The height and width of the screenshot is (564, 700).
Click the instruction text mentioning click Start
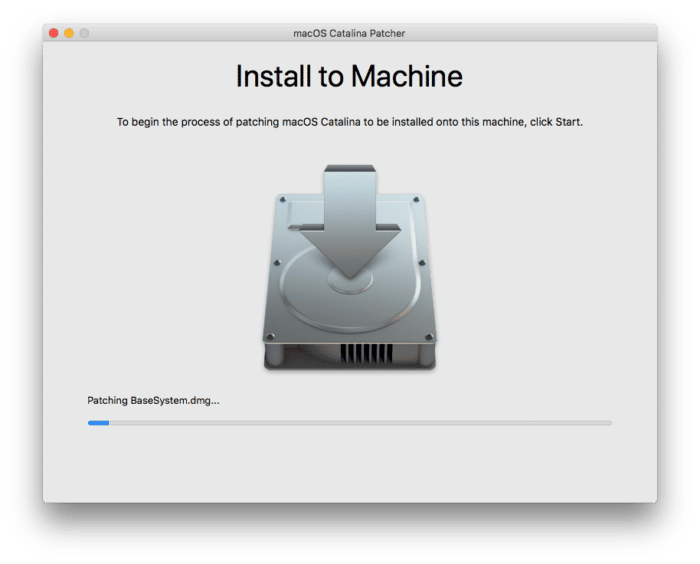tap(350, 122)
